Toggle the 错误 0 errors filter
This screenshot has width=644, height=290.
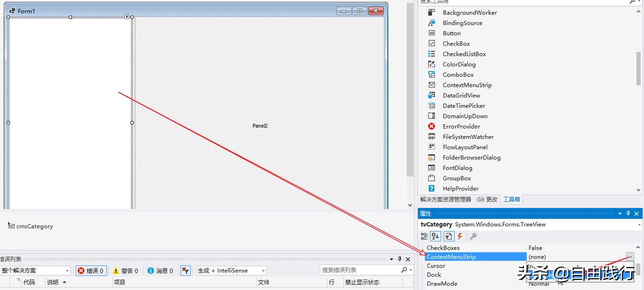click(x=90, y=271)
